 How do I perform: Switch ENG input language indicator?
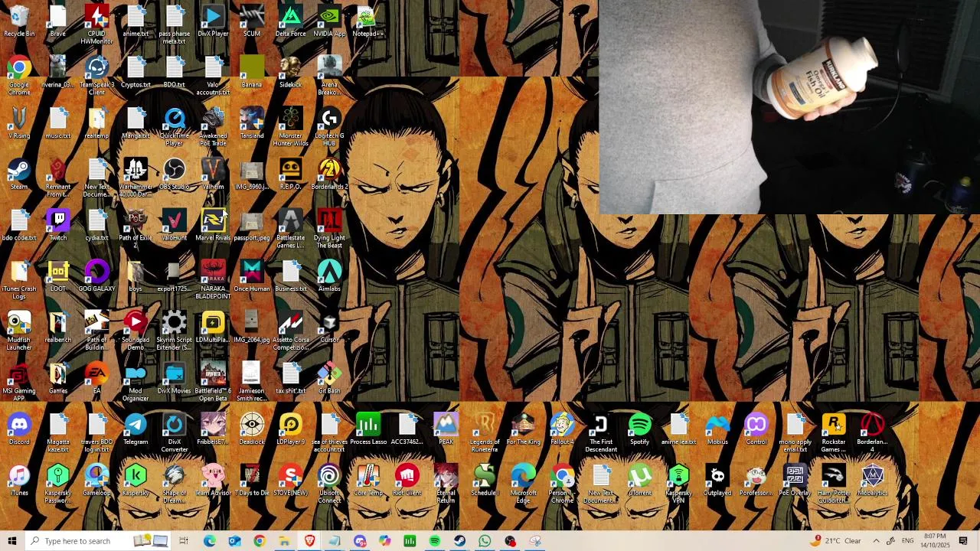tap(908, 541)
